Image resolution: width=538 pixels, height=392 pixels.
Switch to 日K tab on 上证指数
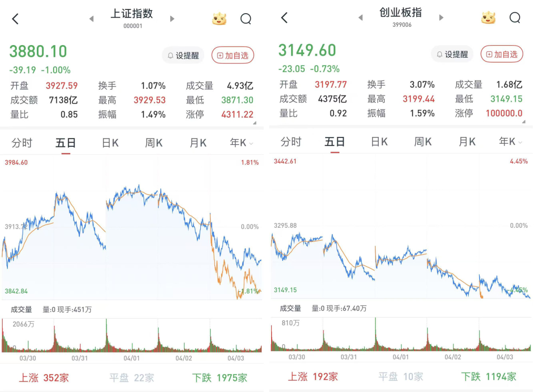[110, 143]
